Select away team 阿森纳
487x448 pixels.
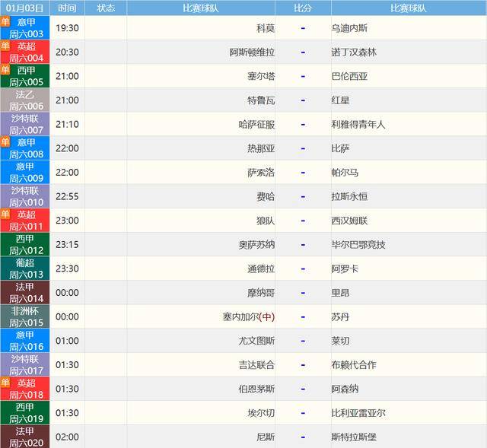point(345,389)
